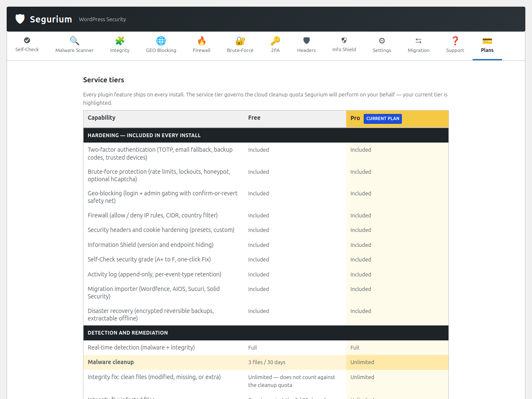The image size is (532, 399).
Task: Click WordPress Security subtitle text
Action: [102, 20]
